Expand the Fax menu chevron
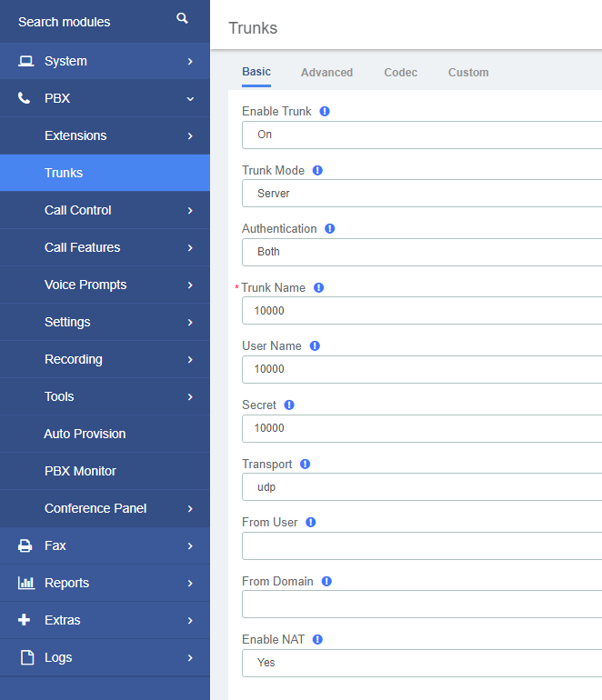Image resolution: width=602 pixels, height=700 pixels. coord(190,546)
